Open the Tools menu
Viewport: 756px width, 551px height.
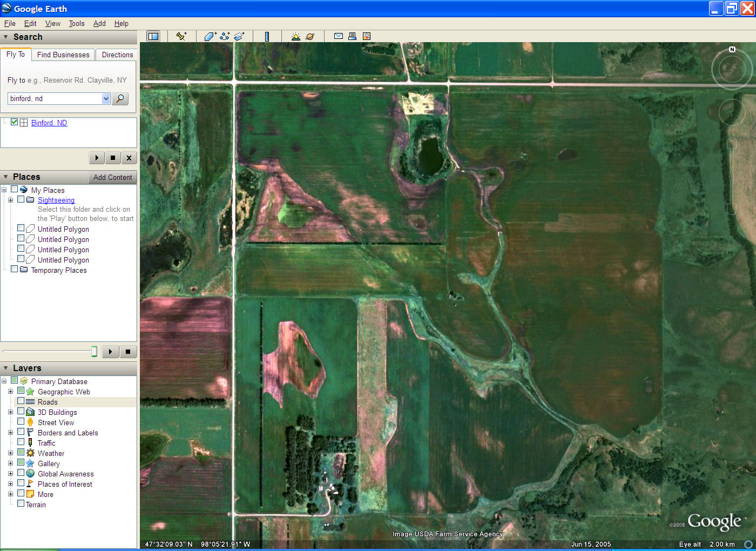pos(77,23)
